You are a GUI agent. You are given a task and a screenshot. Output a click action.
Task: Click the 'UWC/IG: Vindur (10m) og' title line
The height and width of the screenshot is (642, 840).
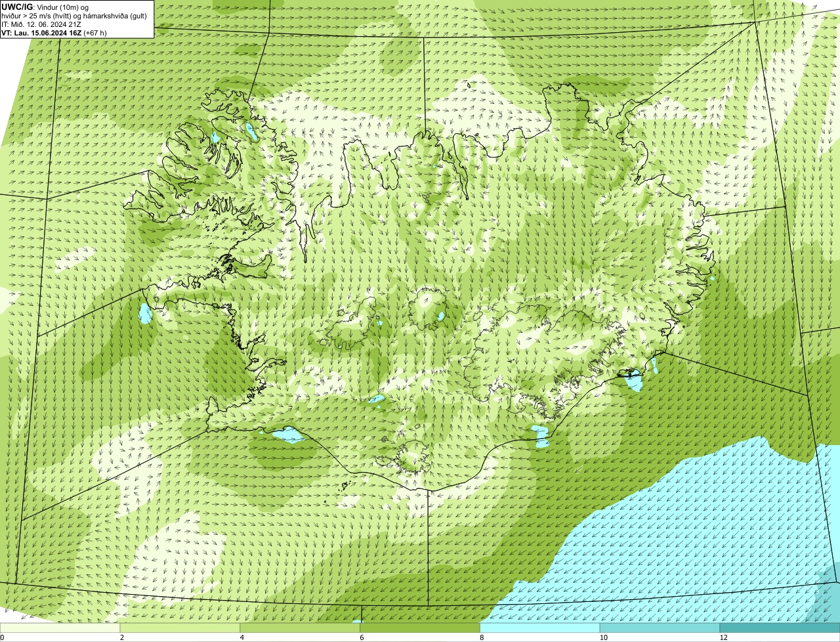[x=44, y=7]
